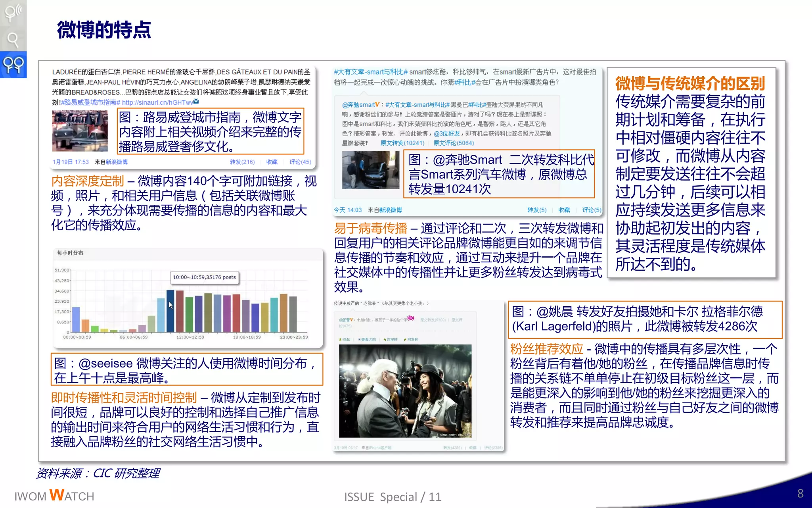The image size is (812, 508).
Task: Click 转发(4286) under Karl photo
Action: [452, 448]
